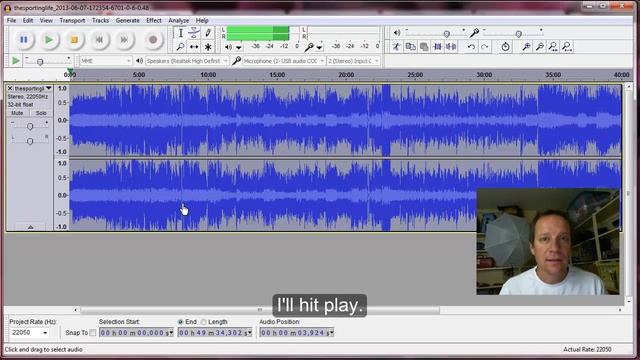Select the End radio button

click(180, 322)
